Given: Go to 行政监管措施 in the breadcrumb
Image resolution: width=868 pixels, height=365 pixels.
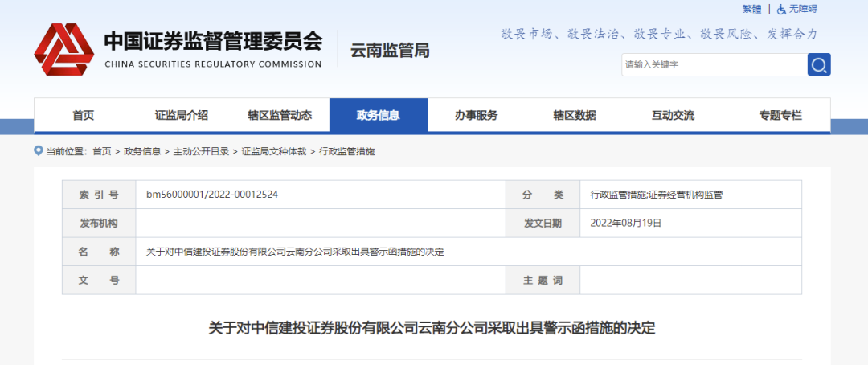Looking at the screenshot, I should click(x=347, y=151).
